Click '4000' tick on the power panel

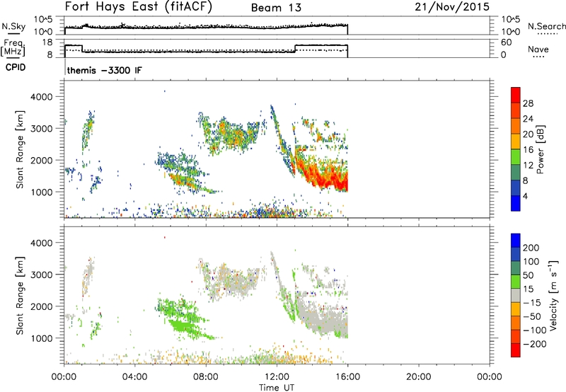pos(41,97)
